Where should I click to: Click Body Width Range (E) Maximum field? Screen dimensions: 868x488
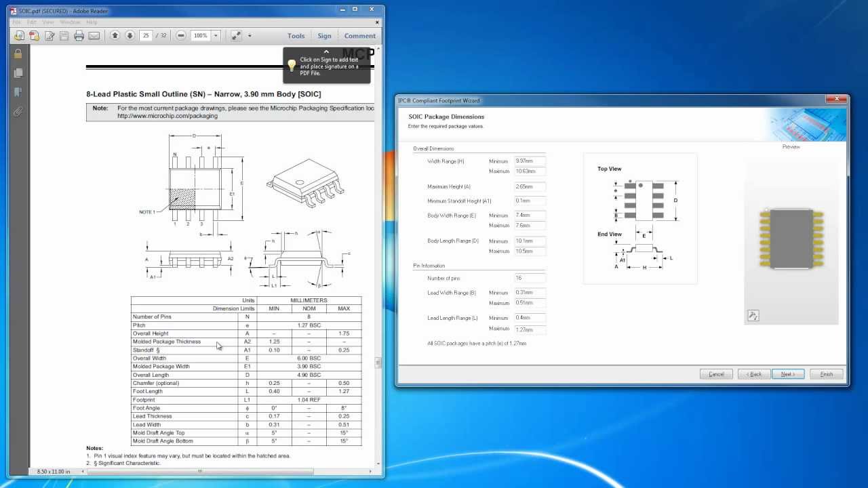[x=530, y=226]
